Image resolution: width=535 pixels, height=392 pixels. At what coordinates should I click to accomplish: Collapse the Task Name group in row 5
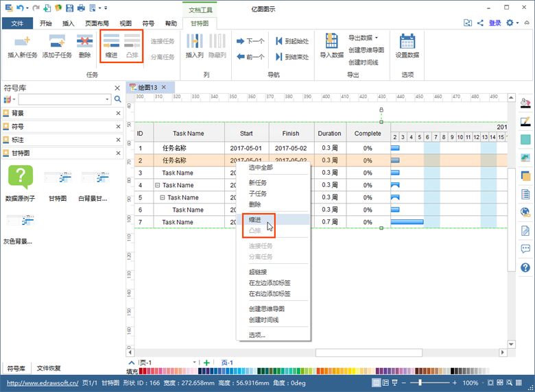point(163,198)
